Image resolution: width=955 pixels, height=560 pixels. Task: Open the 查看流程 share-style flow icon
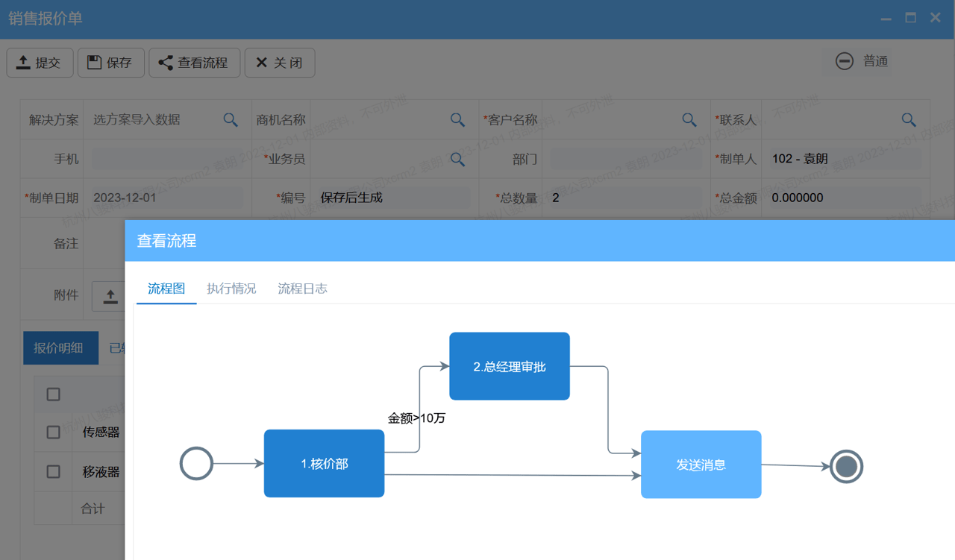tap(167, 63)
